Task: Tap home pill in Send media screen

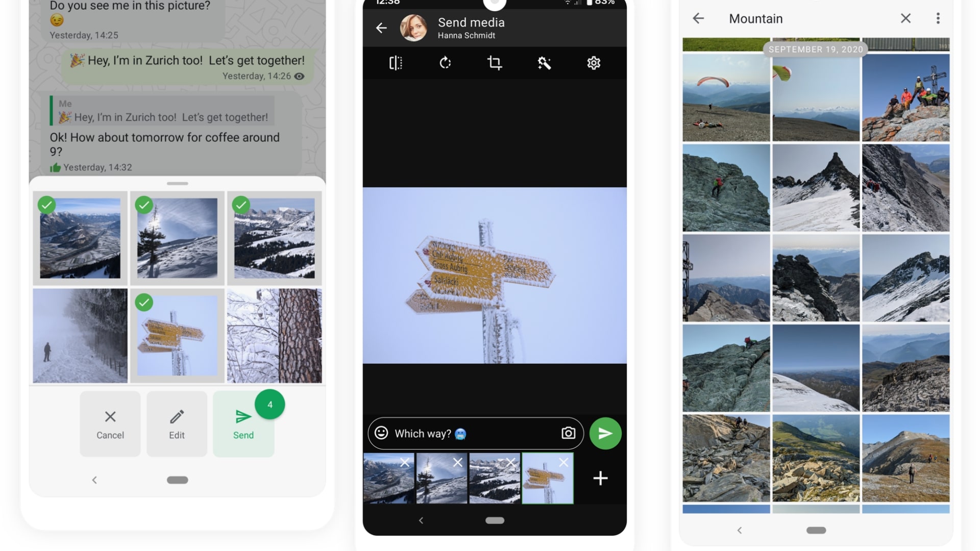Action: (x=495, y=520)
